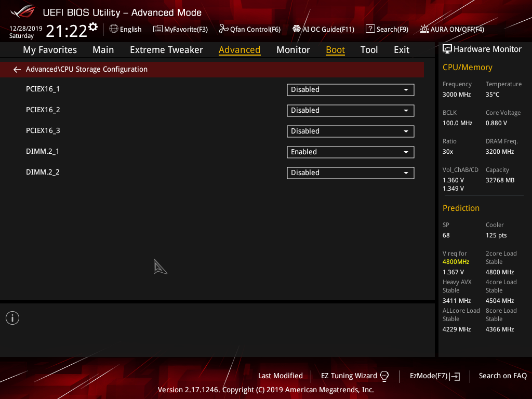Click the Advanced\CPU Storage Configuration breadcrumb
The height and width of the screenshot is (399, 532).
pyautogui.click(x=87, y=69)
